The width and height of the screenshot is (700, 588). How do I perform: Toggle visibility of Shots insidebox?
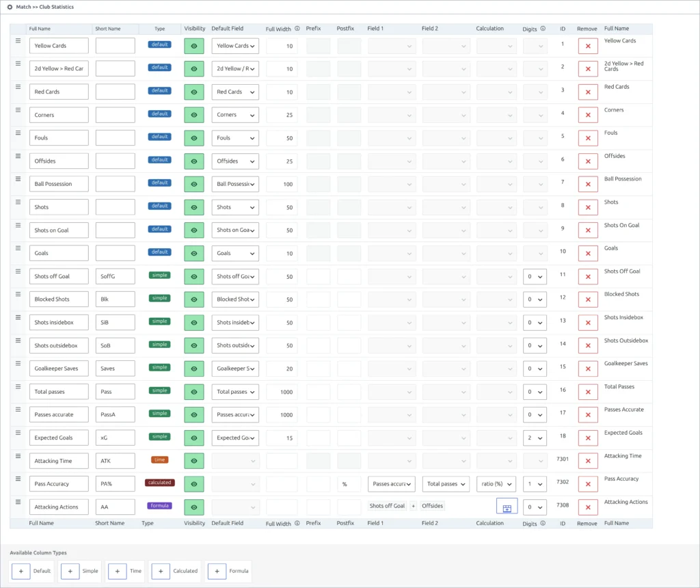193,322
